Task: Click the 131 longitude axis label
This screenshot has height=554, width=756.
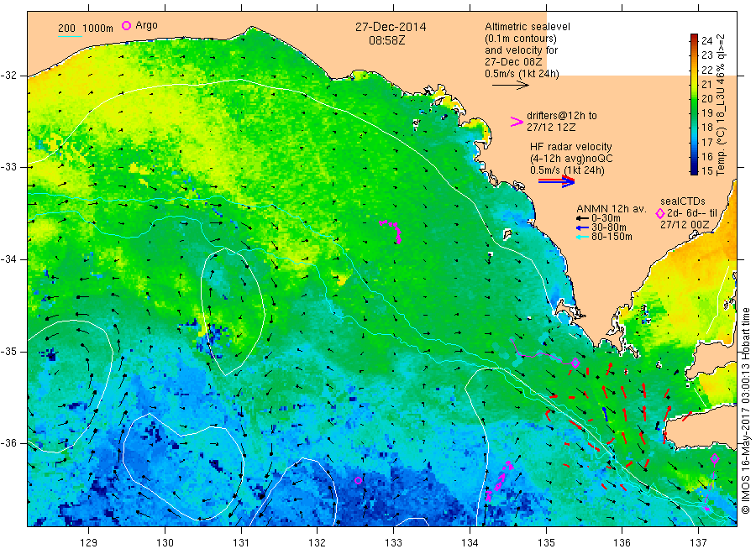Action: coord(241,543)
